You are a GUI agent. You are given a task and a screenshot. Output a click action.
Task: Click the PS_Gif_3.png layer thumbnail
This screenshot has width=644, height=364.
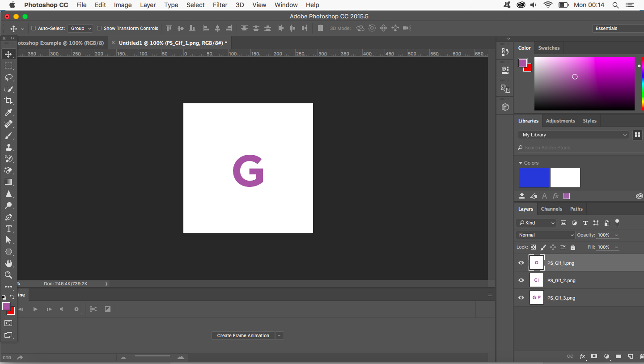537,298
